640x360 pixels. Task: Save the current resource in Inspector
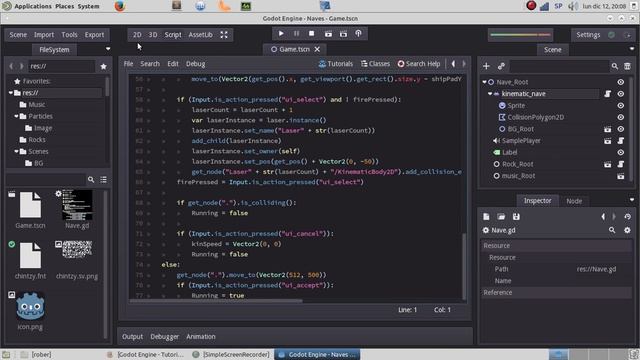[516, 217]
